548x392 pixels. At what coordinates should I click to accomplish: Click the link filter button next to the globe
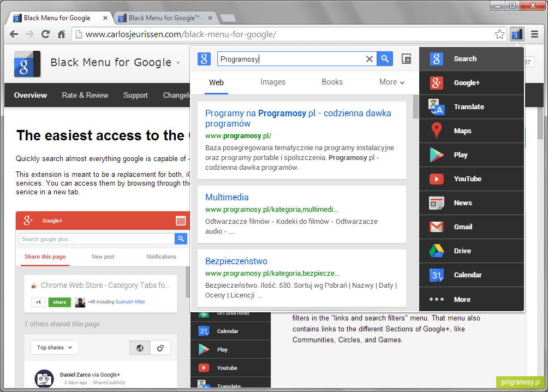[160, 348]
